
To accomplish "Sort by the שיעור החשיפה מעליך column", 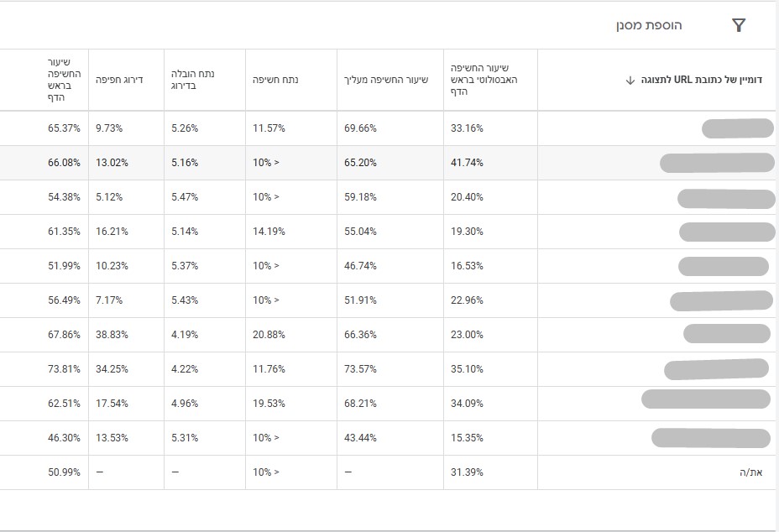I will point(386,80).
